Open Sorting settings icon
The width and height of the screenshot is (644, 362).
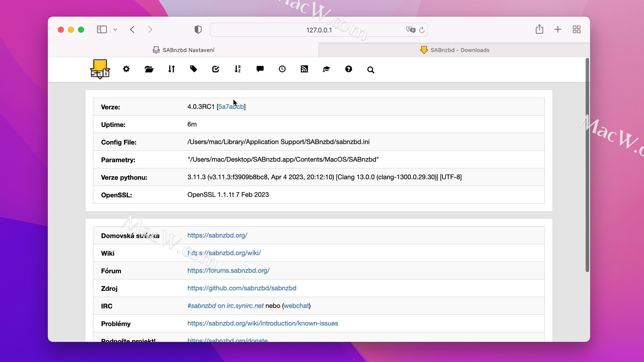point(238,69)
